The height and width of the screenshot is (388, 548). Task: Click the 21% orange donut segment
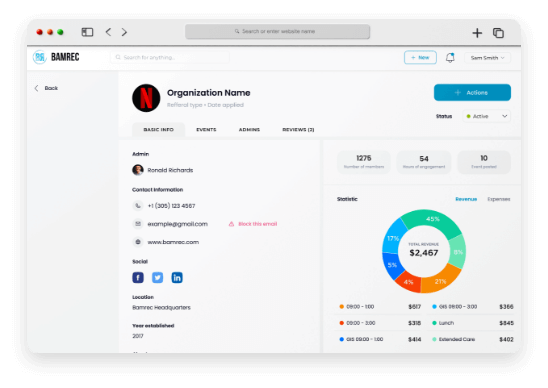click(x=440, y=281)
